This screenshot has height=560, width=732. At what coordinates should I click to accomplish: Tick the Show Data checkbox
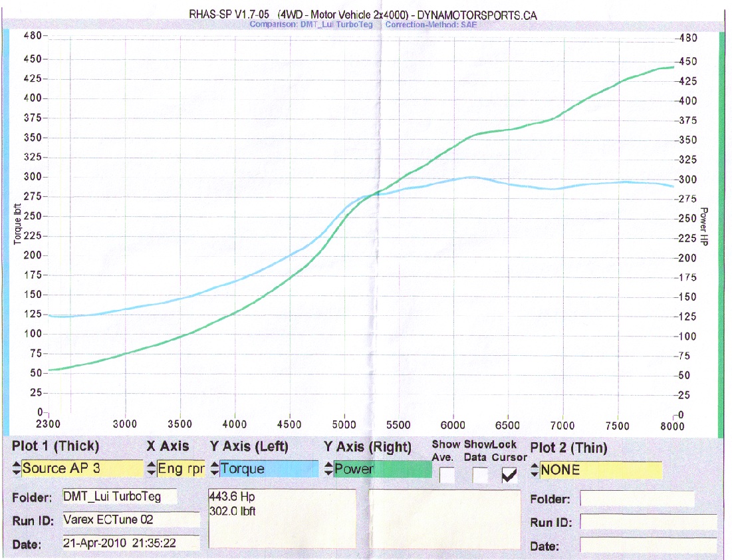point(481,476)
